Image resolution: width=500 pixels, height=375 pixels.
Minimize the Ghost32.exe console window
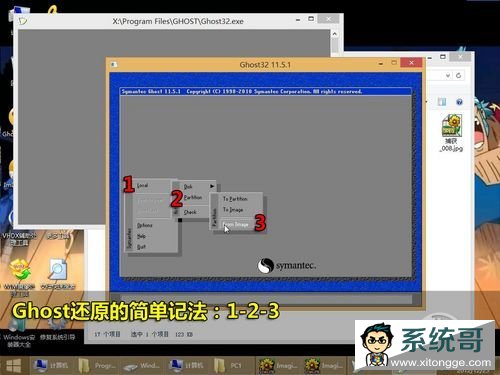click(298, 20)
